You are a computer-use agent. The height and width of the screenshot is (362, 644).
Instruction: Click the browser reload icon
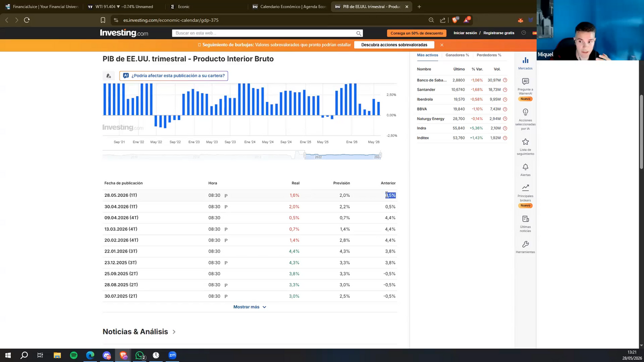pyautogui.click(x=27, y=20)
